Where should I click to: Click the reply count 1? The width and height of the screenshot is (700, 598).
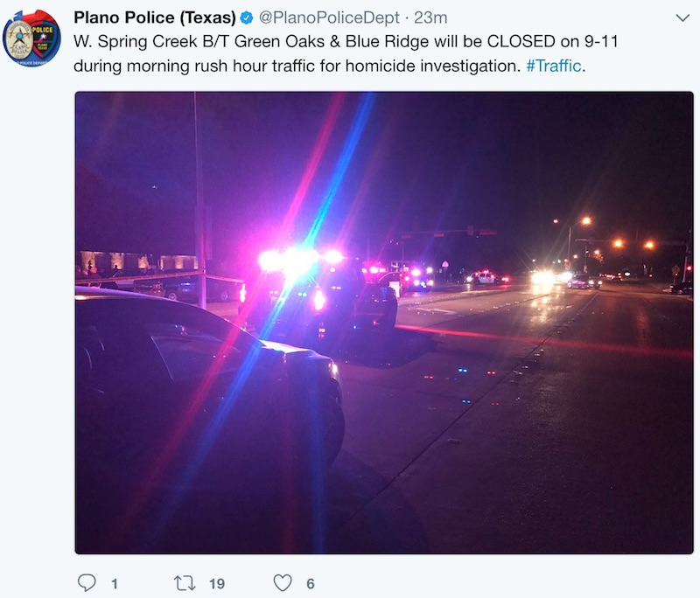115,584
